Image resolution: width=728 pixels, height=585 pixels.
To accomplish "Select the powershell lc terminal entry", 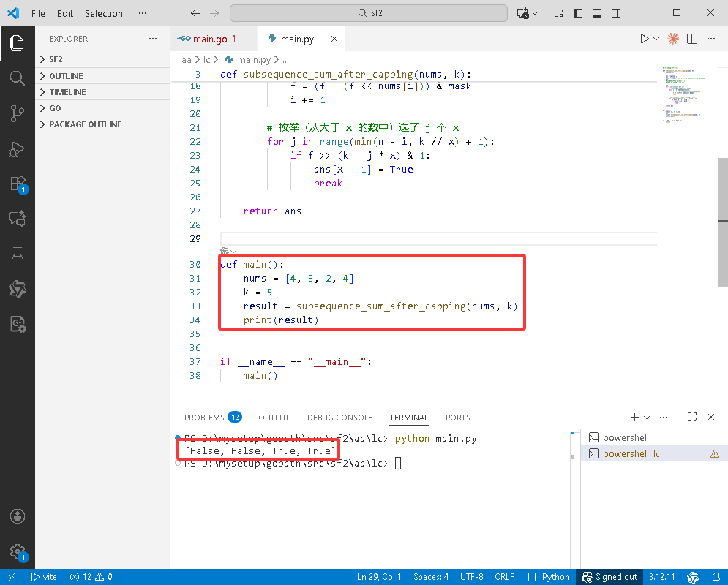I will 653,453.
